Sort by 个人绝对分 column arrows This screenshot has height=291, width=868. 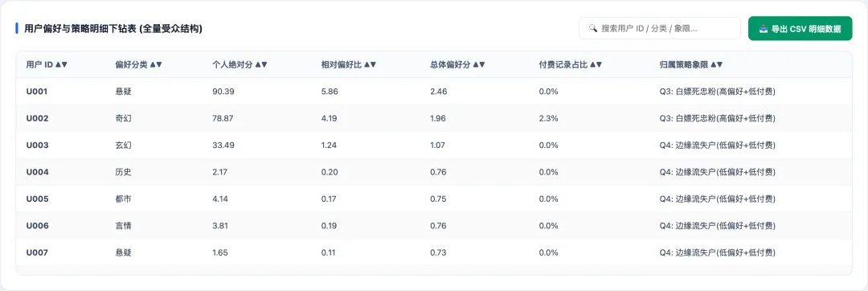261,64
